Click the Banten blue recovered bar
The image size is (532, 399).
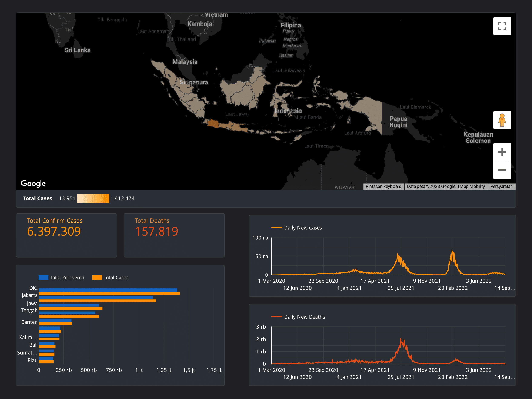point(55,321)
